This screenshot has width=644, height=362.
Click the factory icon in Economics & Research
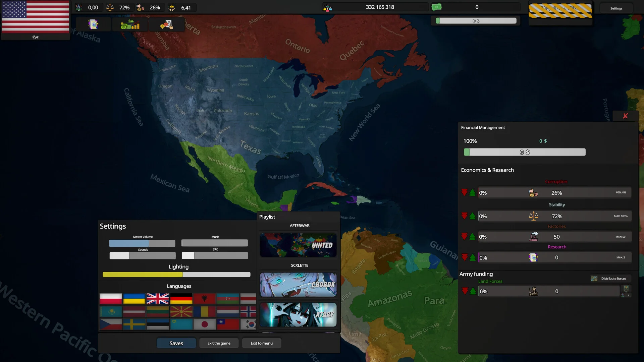point(533,236)
